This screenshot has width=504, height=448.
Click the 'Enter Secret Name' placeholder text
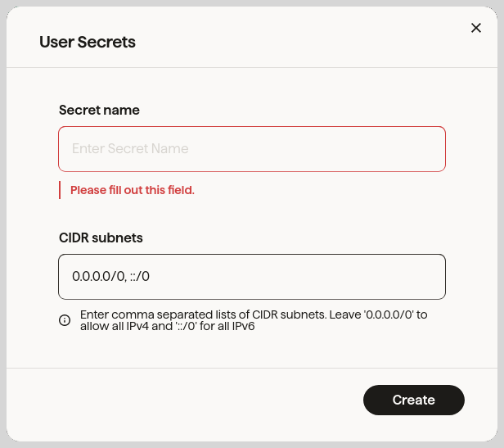point(130,149)
